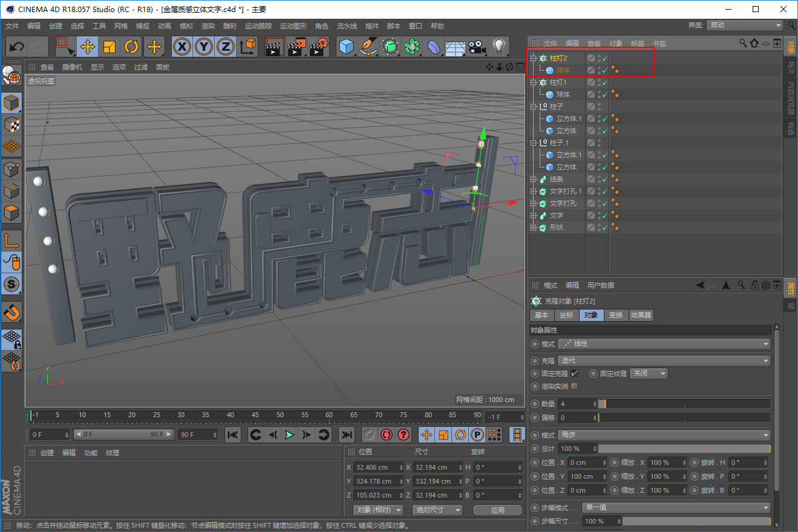This screenshot has height=532, width=798.
Task: Toggle the Y axis lock
Action: point(204,47)
